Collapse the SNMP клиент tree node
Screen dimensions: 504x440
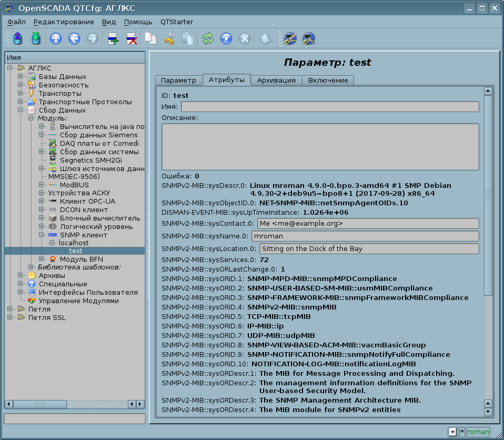[x=42, y=235]
